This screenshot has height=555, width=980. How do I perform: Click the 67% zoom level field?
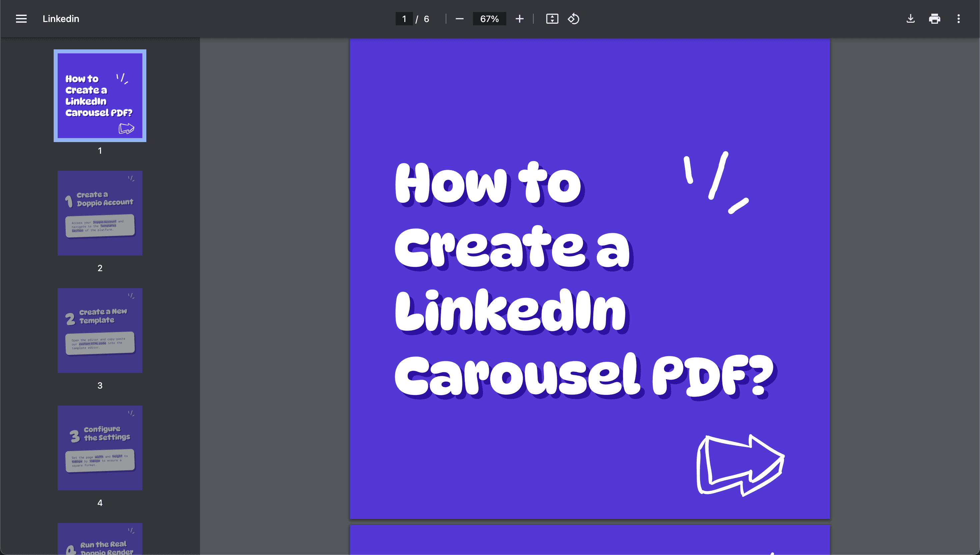(489, 19)
